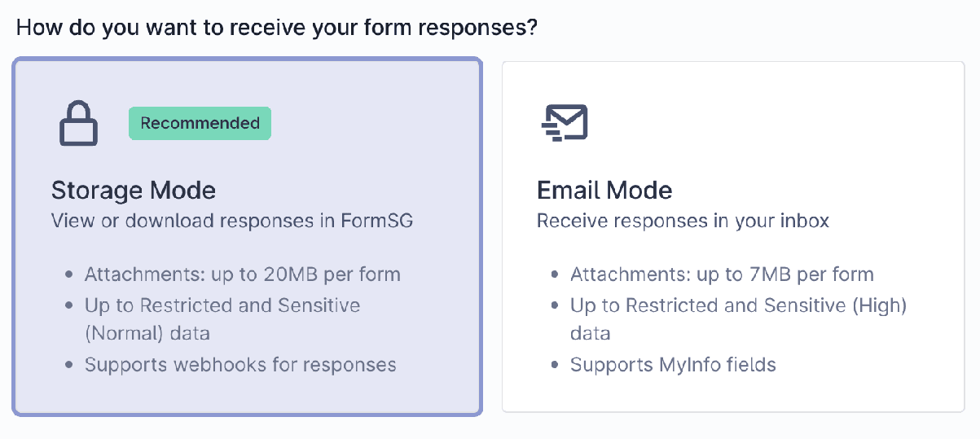Image resolution: width=980 pixels, height=439 pixels.
Task: Click the padlock icon in Storage Mode
Action: point(78,123)
